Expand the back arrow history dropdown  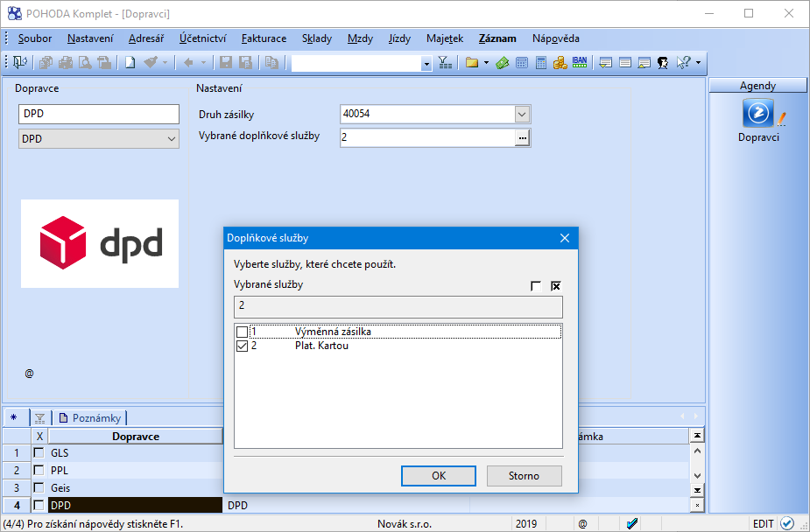(203, 63)
